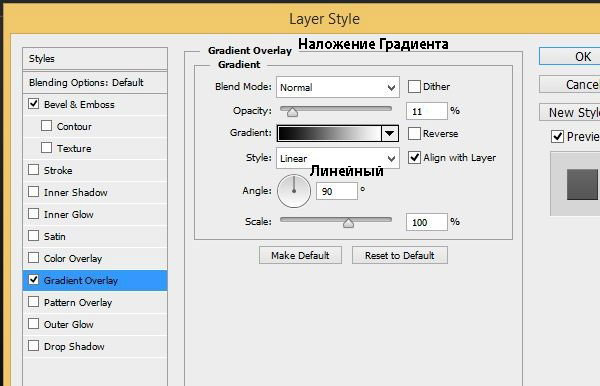Open the Blend Mode dropdown
This screenshot has height=386, width=600.
338,87
